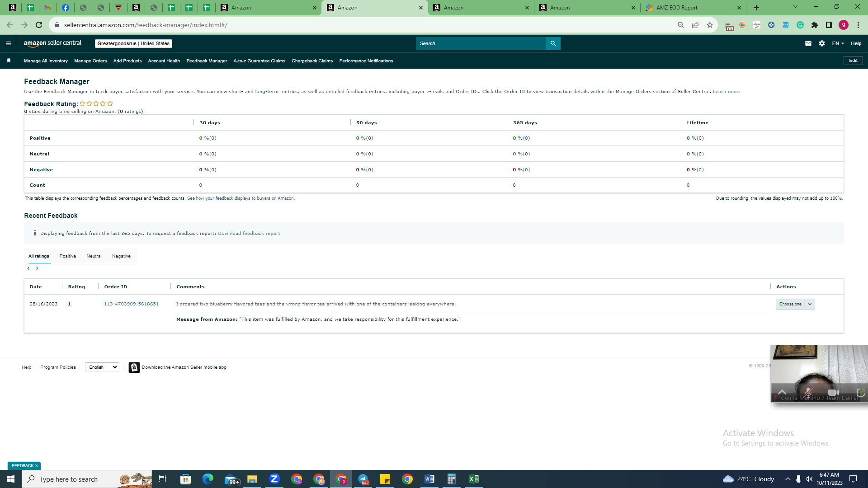Toggle the bookmark star for this page
Viewport: 868px width, 488px height.
[x=710, y=25]
